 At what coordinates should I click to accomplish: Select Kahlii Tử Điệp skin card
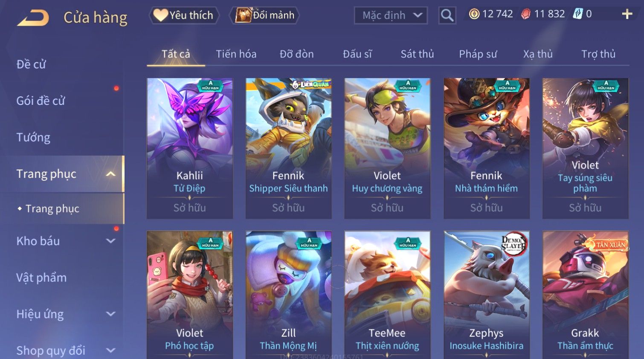click(190, 148)
